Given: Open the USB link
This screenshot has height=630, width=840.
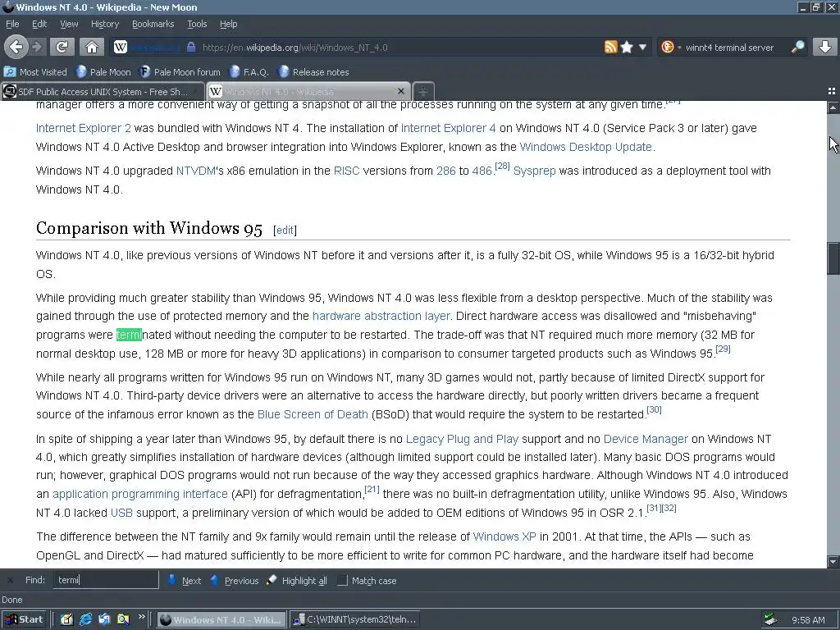Looking at the screenshot, I should [121, 513].
